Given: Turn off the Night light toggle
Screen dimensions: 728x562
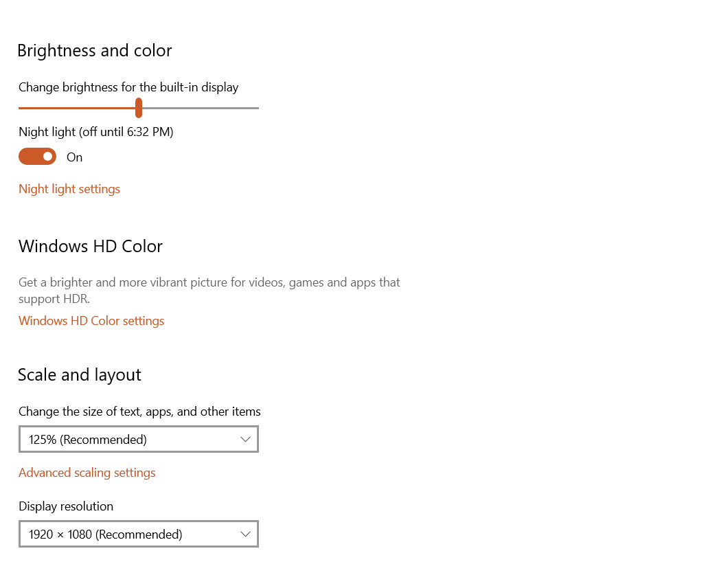Looking at the screenshot, I should (x=37, y=157).
